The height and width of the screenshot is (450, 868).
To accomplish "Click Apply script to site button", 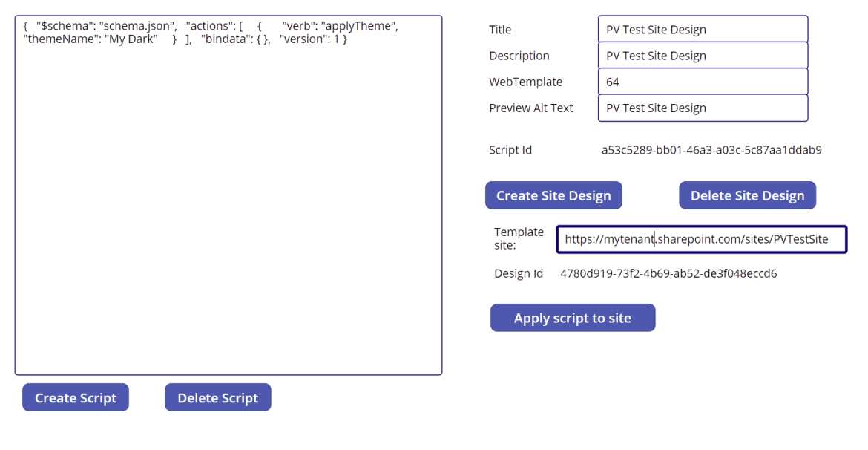I will coord(573,318).
